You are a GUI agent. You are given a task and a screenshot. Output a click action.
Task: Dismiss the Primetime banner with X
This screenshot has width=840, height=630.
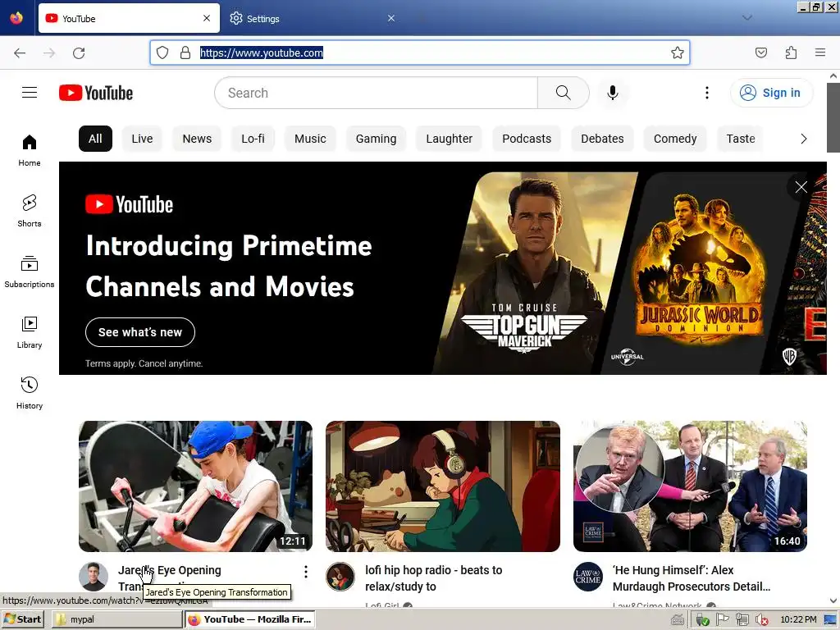tap(801, 187)
